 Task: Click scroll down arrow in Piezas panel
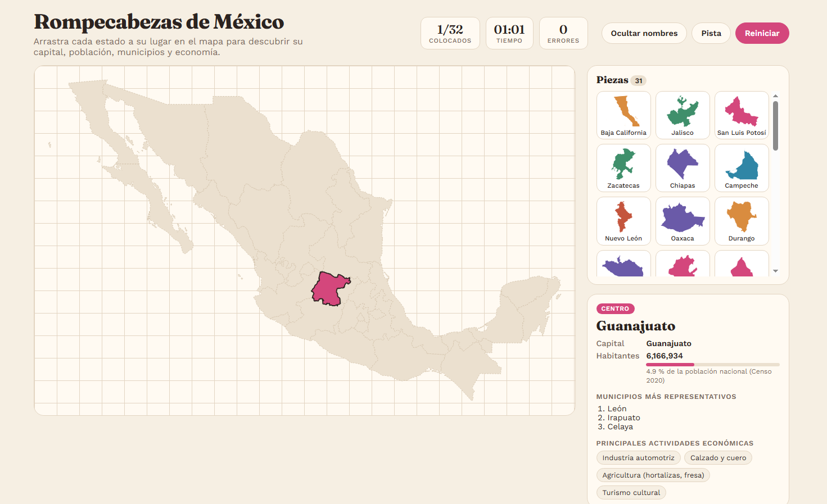click(x=775, y=271)
